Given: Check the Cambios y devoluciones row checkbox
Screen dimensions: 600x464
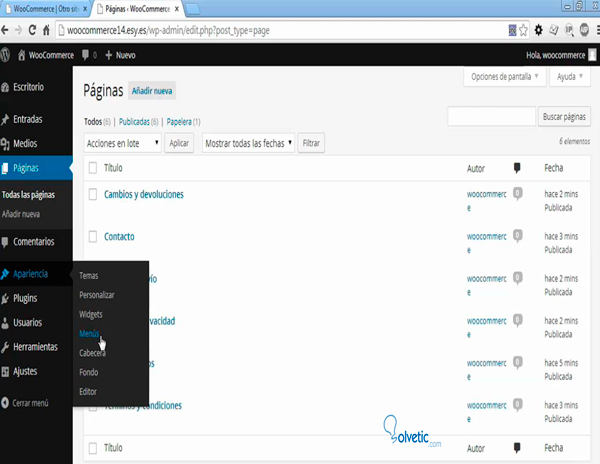Looking at the screenshot, I should (x=93, y=194).
